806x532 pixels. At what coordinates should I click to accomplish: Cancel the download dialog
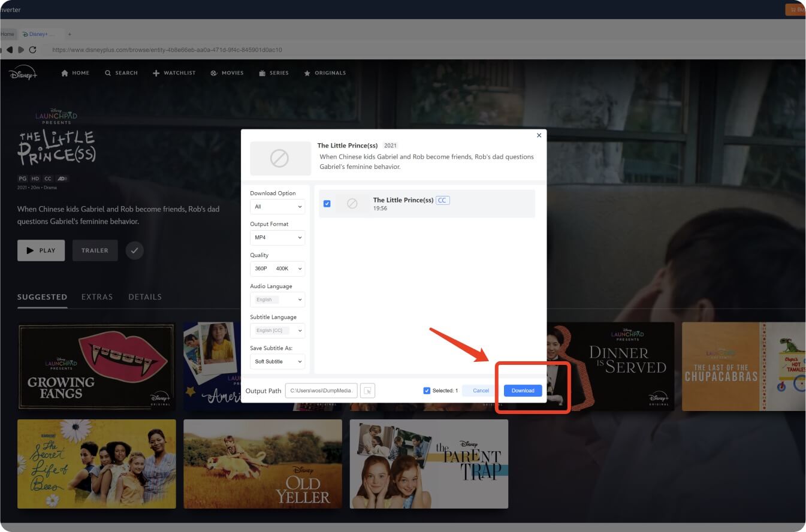pyautogui.click(x=481, y=391)
